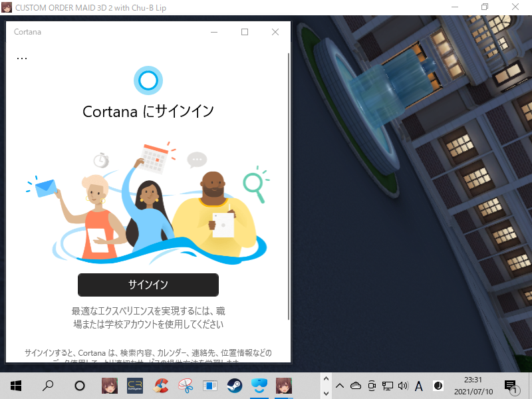Open Steam from the taskbar
This screenshot has width=532, height=399.
[235, 386]
